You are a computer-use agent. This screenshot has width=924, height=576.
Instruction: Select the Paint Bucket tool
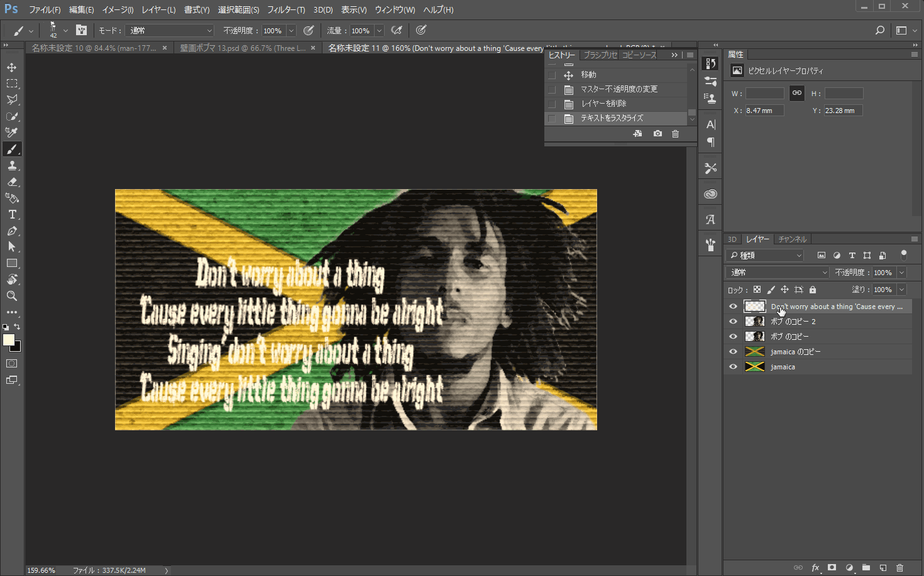coord(12,198)
